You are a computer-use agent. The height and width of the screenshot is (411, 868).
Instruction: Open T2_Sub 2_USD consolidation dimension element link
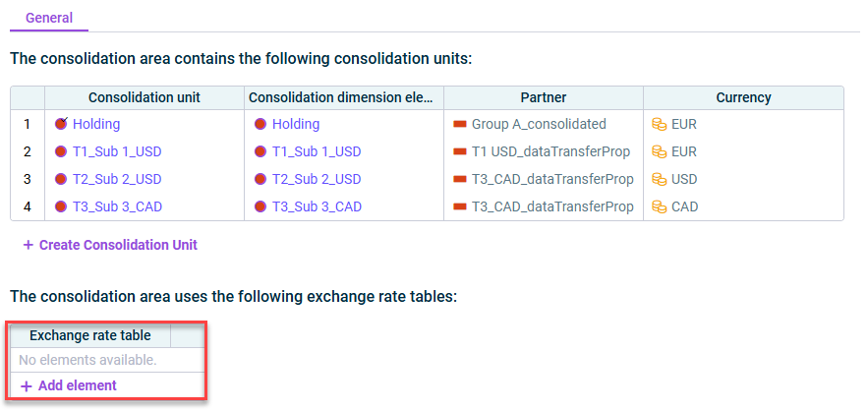click(x=317, y=180)
